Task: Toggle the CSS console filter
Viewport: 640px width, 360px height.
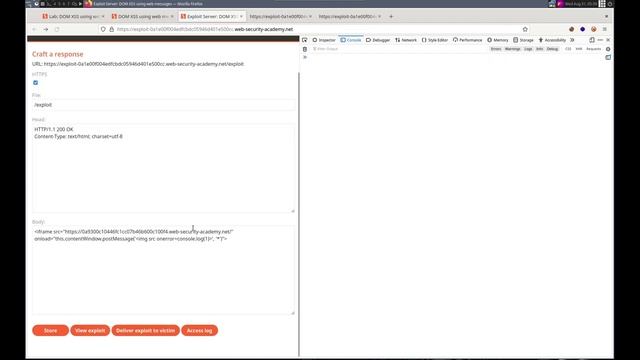Action: point(568,49)
